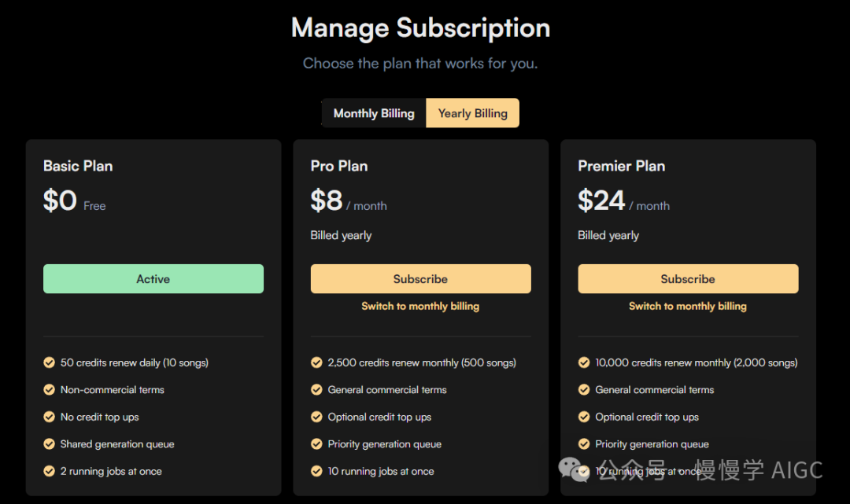The width and height of the screenshot is (850, 504).
Task: Switch Pro Plan to monthly billing link
Action: pos(420,306)
